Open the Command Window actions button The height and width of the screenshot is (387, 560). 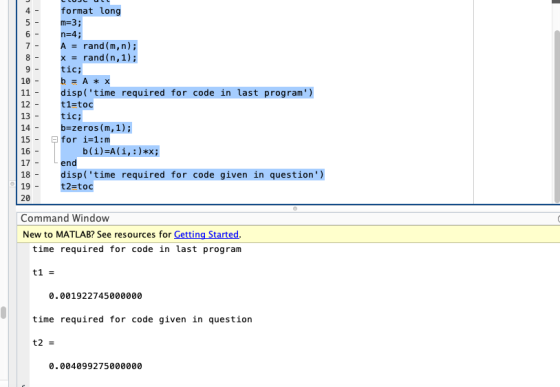pos(558,218)
